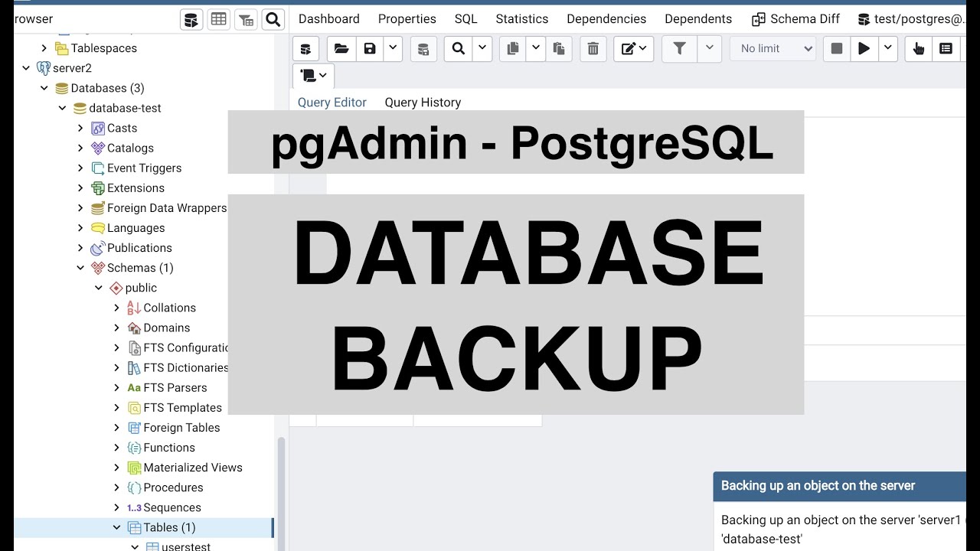Click the funnel Filter icon

679,49
